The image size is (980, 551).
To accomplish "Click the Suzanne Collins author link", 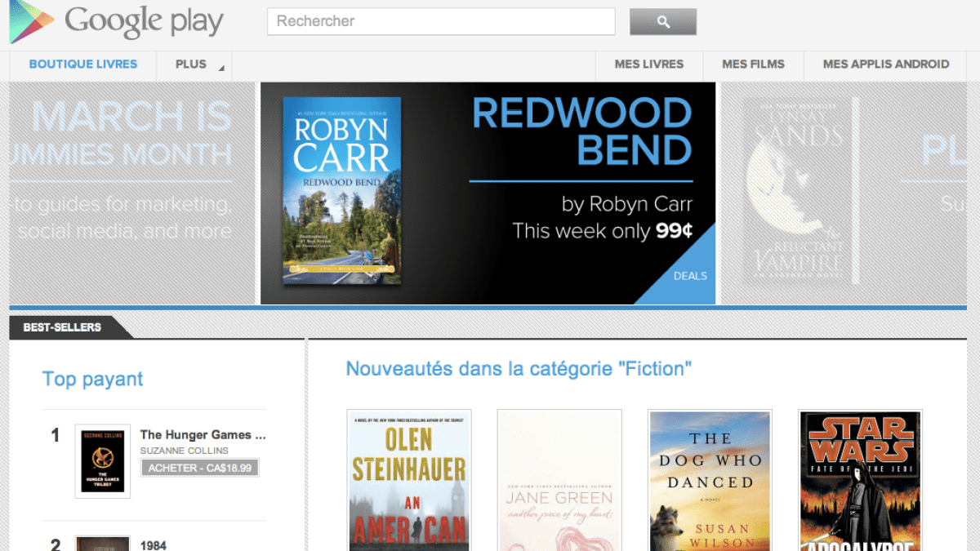I will pos(184,451).
